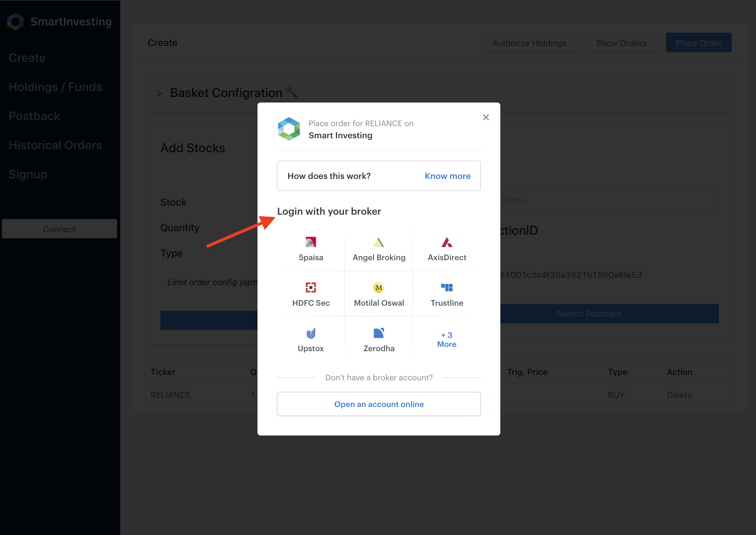Go to Historical Orders in sidebar
Image resolution: width=756 pixels, height=535 pixels.
tap(55, 145)
